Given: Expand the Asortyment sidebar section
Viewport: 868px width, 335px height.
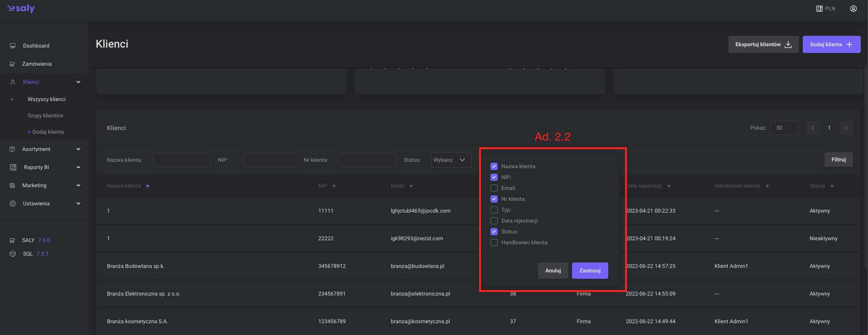Looking at the screenshot, I should tap(78, 149).
